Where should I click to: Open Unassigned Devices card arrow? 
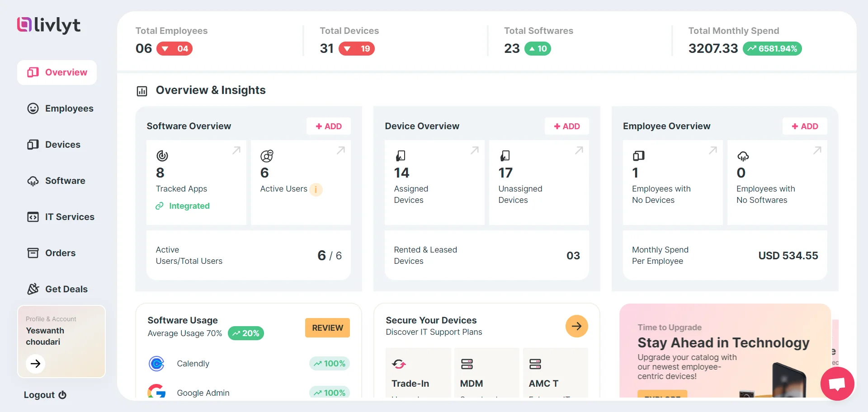pyautogui.click(x=579, y=150)
